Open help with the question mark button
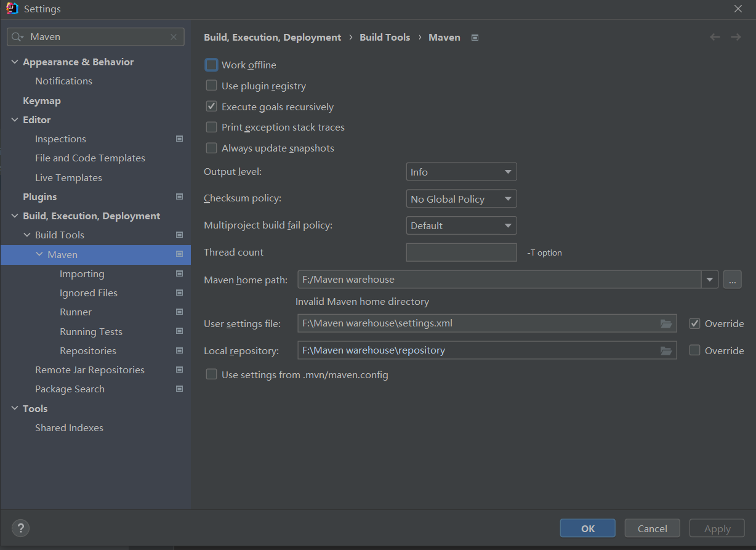 [20, 528]
